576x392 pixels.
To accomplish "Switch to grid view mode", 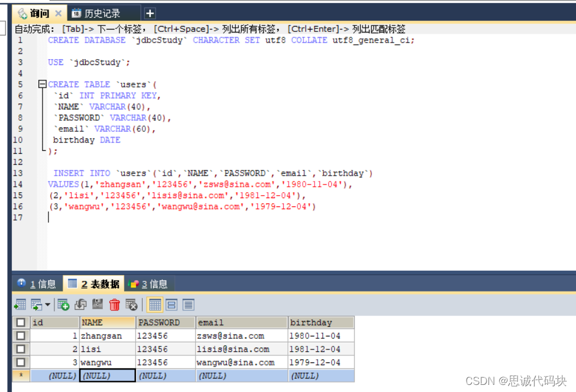I will (155, 304).
